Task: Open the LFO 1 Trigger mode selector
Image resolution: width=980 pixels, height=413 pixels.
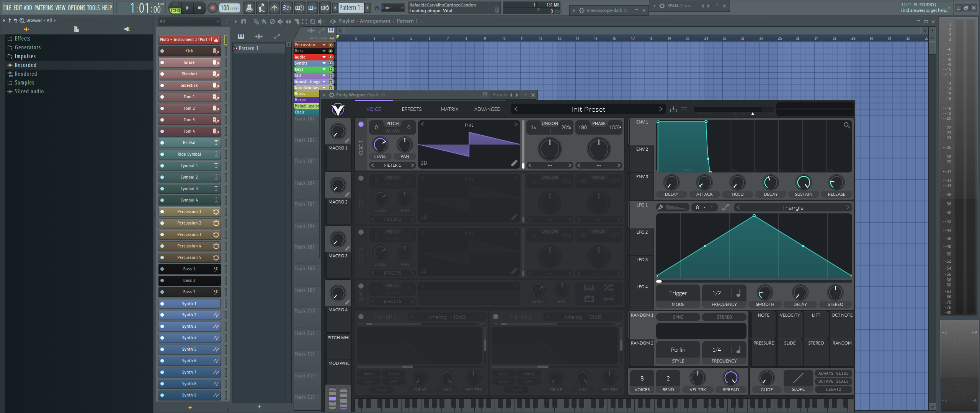Action: 678,293
